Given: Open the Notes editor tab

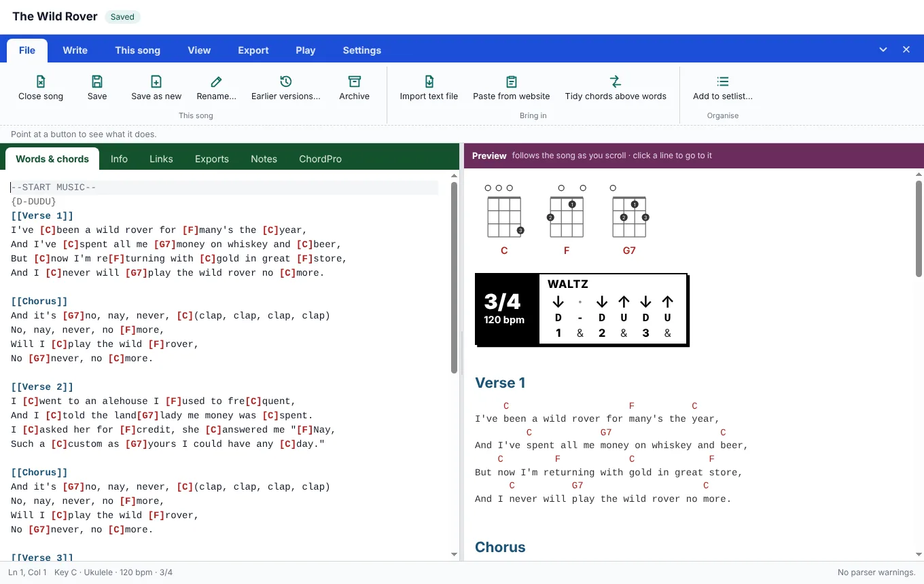Looking at the screenshot, I should click(x=264, y=159).
